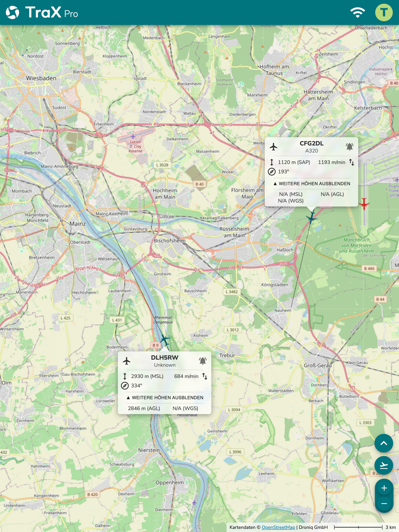Image resolution: width=399 pixels, height=532 pixels.
Task: Click the aircraft takeoff round button
Action: pos(384,465)
